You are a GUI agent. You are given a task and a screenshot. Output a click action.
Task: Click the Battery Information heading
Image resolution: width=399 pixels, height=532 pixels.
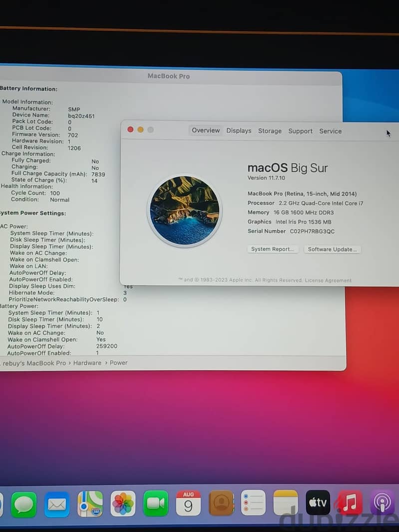[28, 89]
